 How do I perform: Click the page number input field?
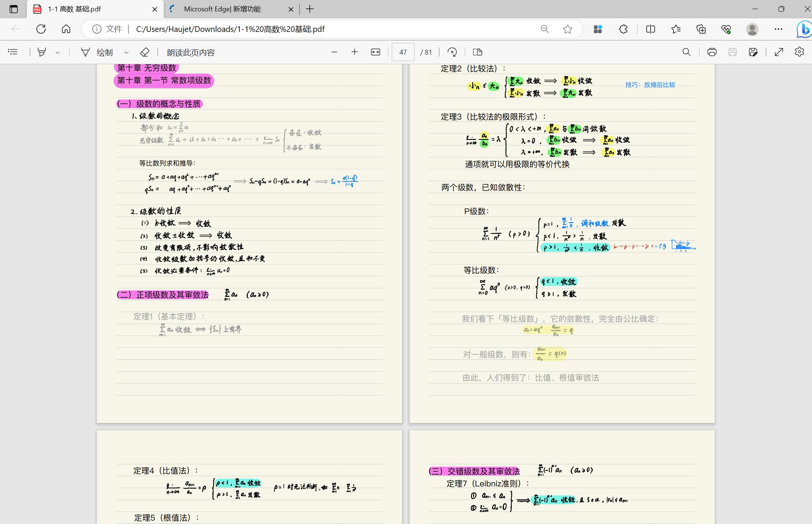tap(403, 52)
